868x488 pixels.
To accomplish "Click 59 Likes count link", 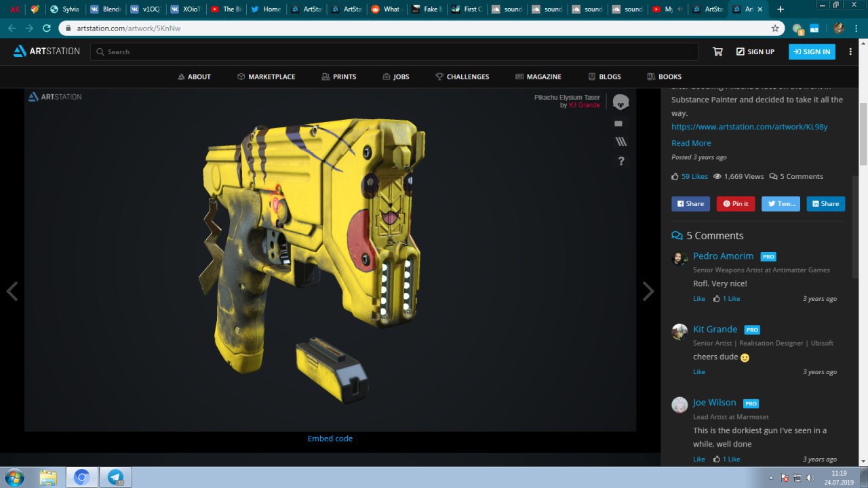I will tap(694, 176).
